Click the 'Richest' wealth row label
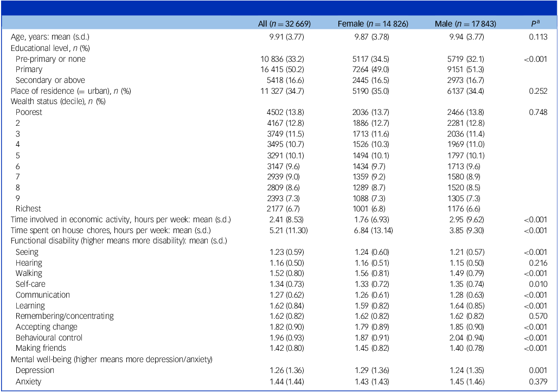This screenshot has width=558, height=392. [x=28, y=209]
